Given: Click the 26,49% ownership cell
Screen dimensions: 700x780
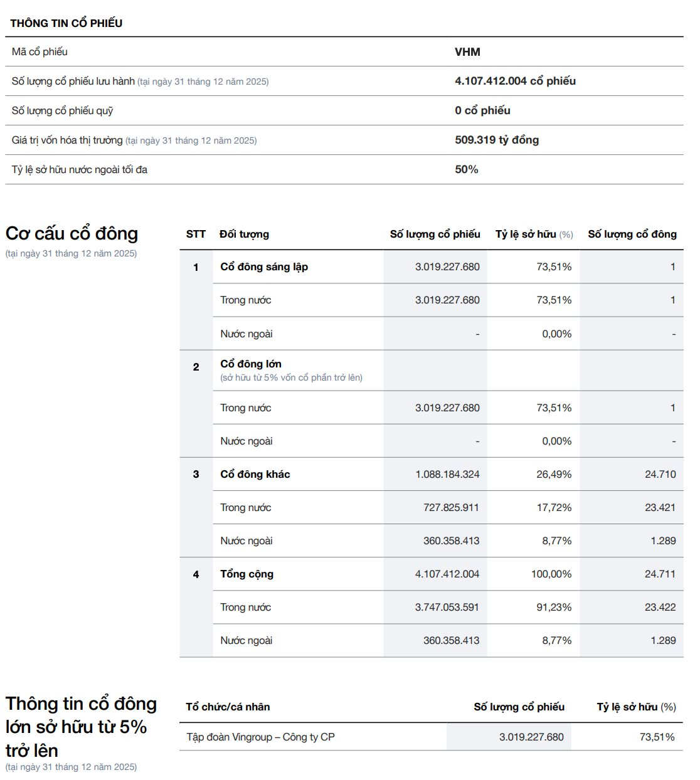Looking at the screenshot, I should coord(554,474).
